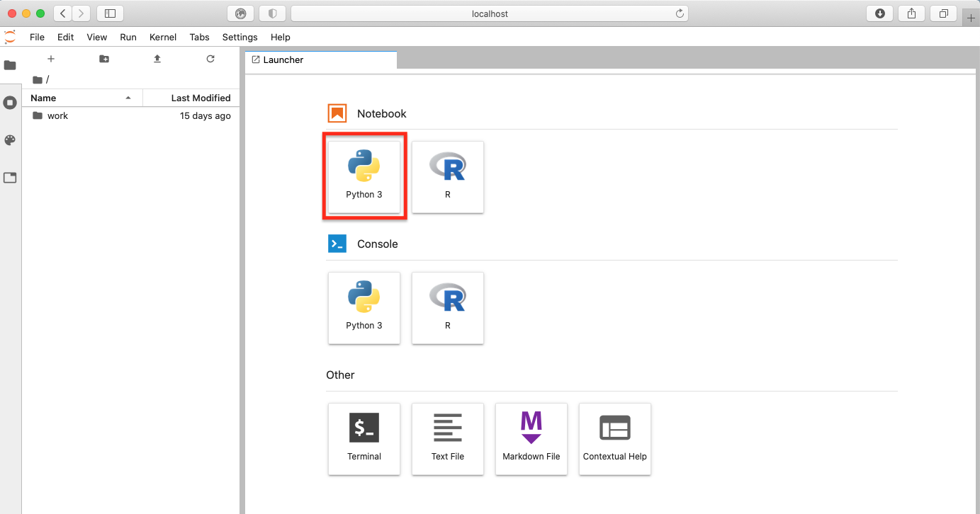Open the work folder
This screenshot has height=514, width=980.
tap(57, 115)
